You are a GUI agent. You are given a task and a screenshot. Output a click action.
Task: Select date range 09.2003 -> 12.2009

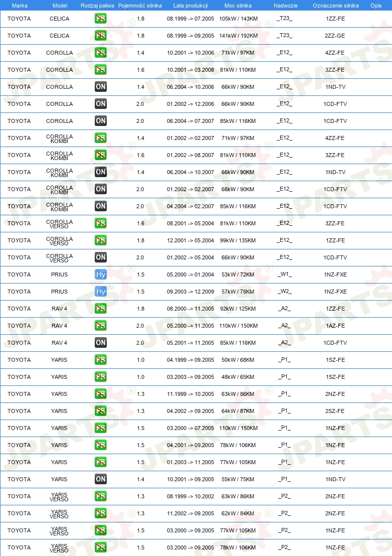(x=190, y=292)
